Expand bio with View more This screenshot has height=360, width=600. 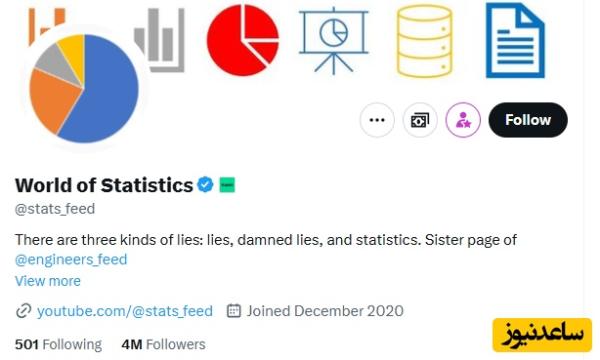click(x=48, y=281)
